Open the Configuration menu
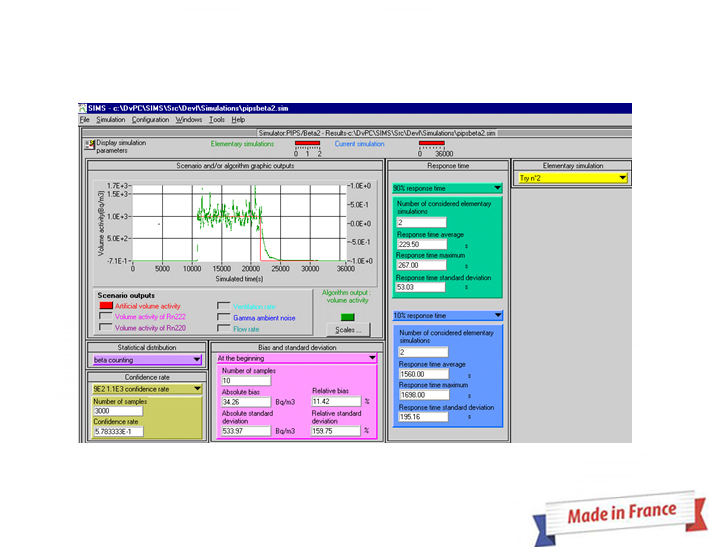 pos(150,119)
